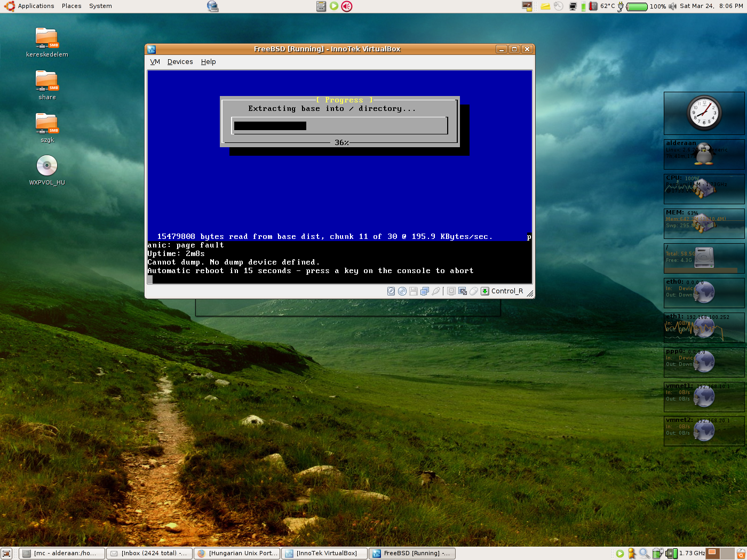Screen dimensions: 747x560
Task: Click the hard disk activity status icon
Action: coord(391,291)
